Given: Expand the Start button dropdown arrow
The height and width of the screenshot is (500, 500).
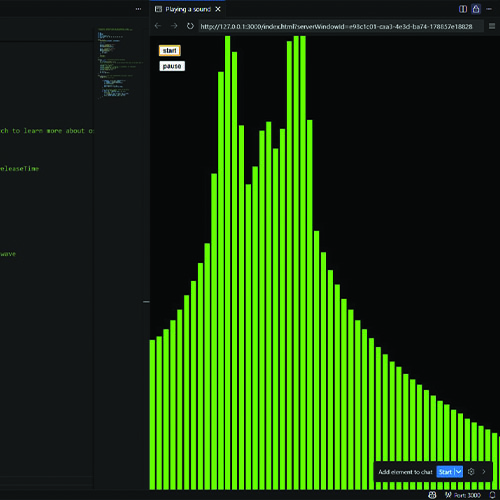Looking at the screenshot, I should [x=459, y=472].
